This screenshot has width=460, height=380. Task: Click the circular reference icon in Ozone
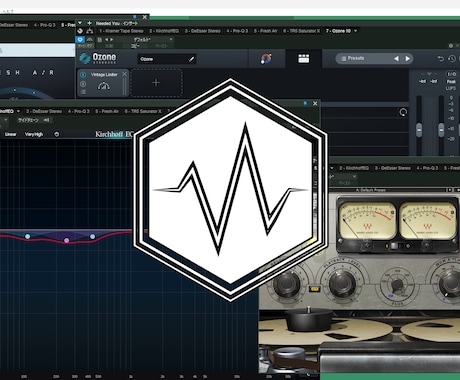(x=403, y=112)
